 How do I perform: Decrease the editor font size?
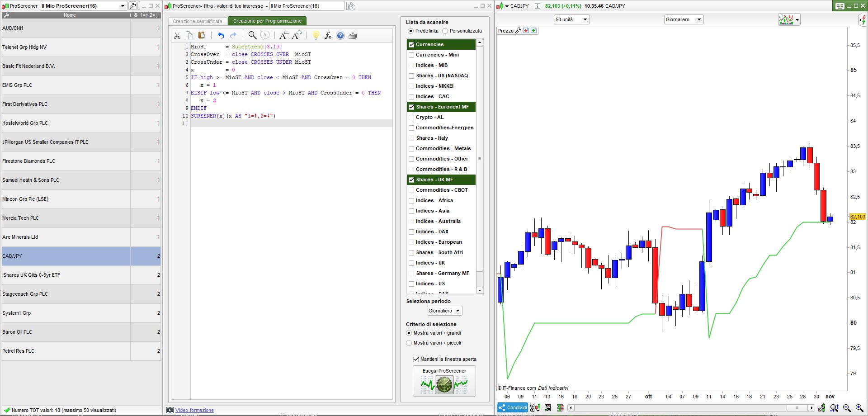tap(284, 35)
